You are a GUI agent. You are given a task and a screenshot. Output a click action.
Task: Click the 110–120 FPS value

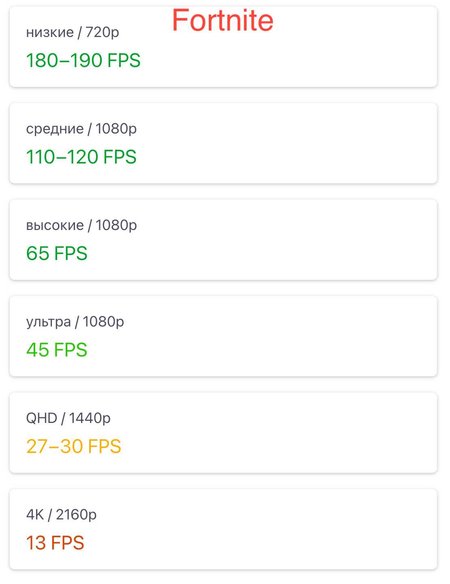coord(81,157)
